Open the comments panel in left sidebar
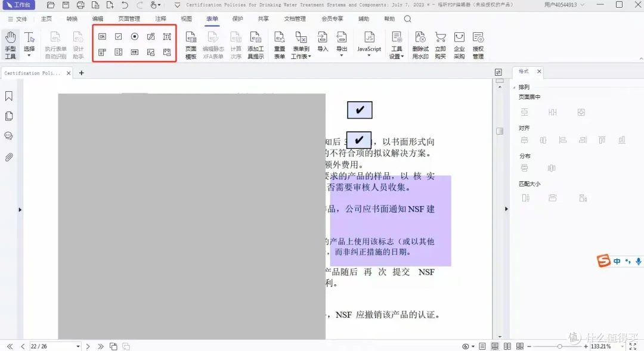This screenshot has width=644, height=351. point(8,136)
